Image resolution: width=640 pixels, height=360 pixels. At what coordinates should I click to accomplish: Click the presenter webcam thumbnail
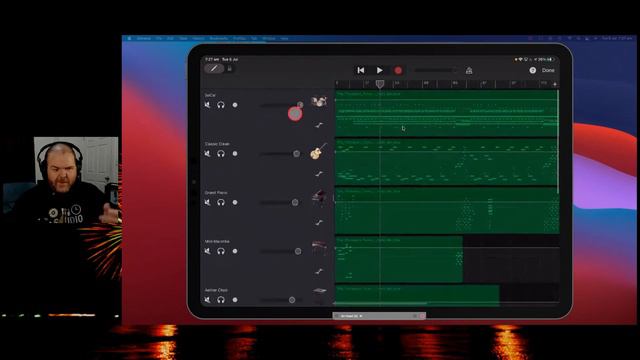click(76, 180)
